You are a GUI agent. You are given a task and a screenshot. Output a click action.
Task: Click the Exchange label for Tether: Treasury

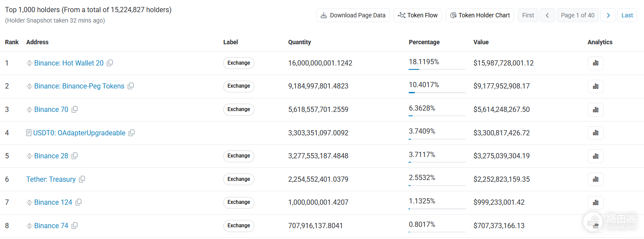pos(239,179)
